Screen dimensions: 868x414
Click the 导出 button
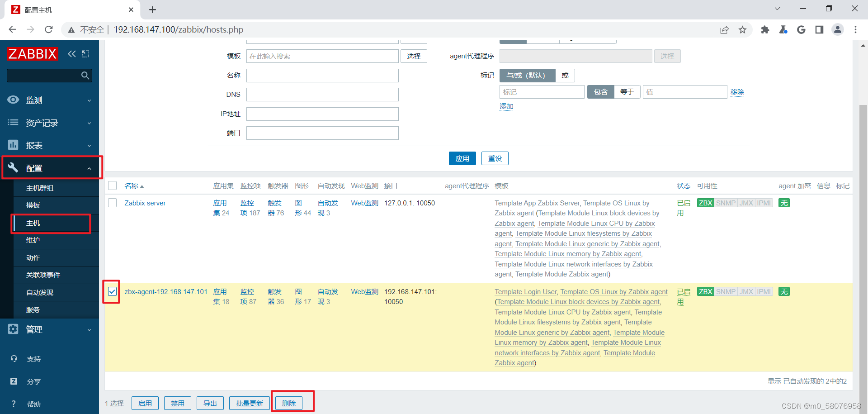210,403
